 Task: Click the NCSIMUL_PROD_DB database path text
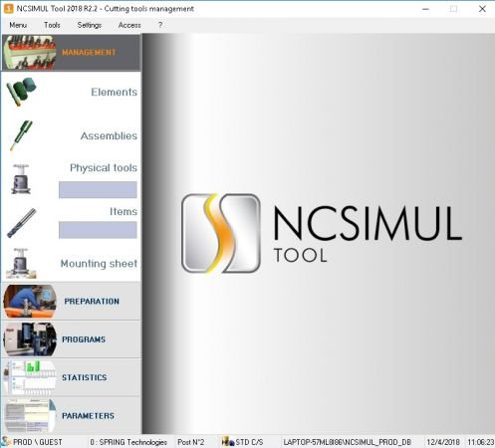347,442
